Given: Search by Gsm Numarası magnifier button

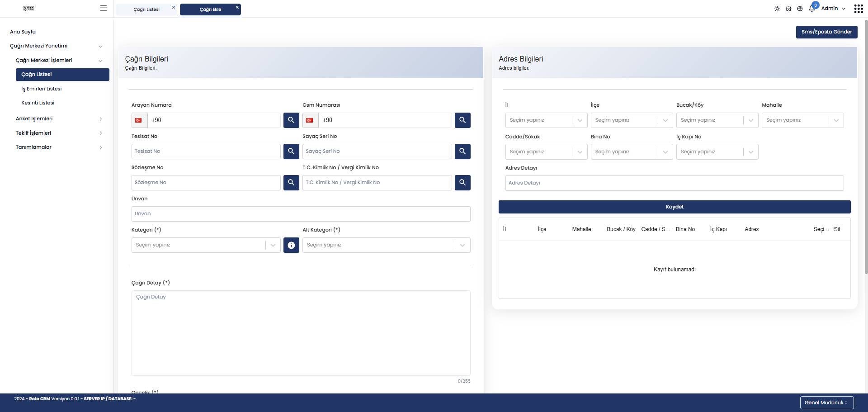Looking at the screenshot, I should point(462,120).
